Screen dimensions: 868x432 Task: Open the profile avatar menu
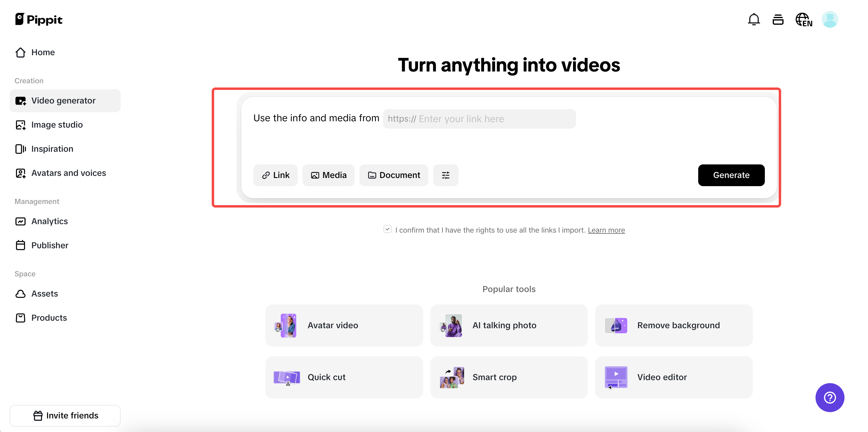click(830, 19)
